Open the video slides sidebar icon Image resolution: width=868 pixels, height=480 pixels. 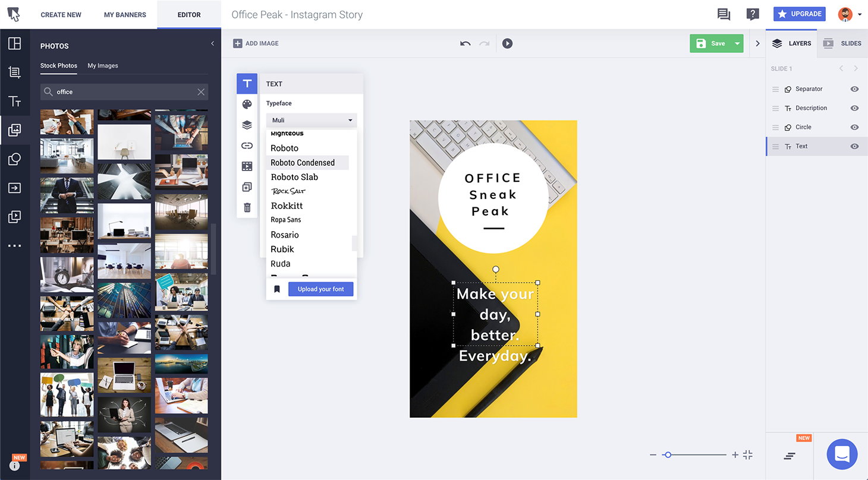tap(15, 217)
